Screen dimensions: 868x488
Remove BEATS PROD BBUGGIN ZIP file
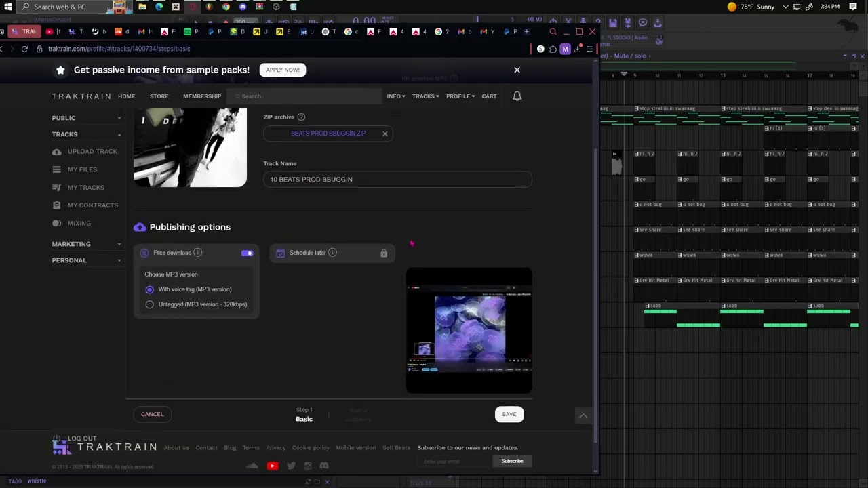click(384, 134)
